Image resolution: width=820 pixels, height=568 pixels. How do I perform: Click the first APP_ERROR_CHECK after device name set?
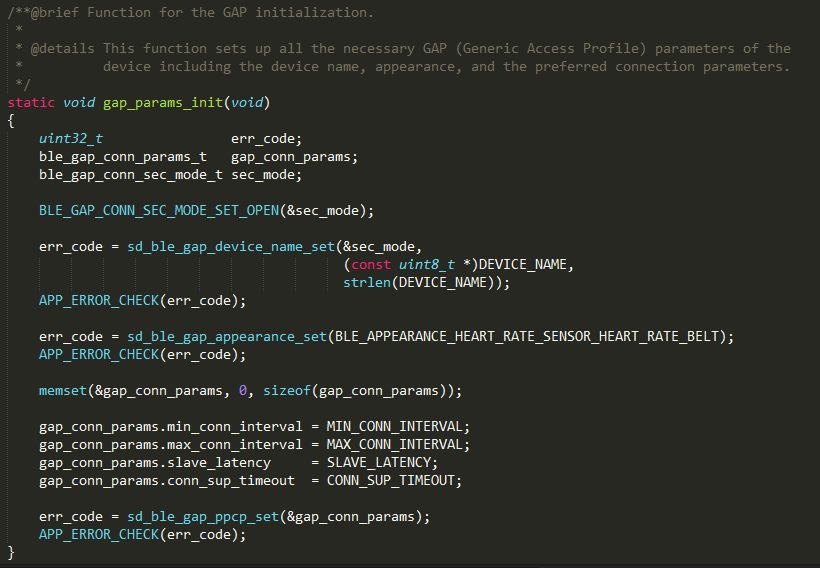click(99, 301)
